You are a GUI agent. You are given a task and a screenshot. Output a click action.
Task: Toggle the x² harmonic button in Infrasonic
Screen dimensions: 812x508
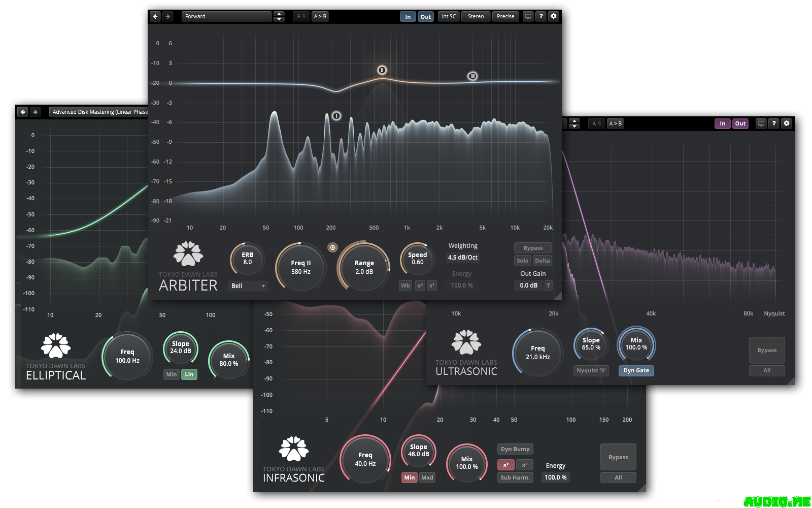[x=505, y=465]
